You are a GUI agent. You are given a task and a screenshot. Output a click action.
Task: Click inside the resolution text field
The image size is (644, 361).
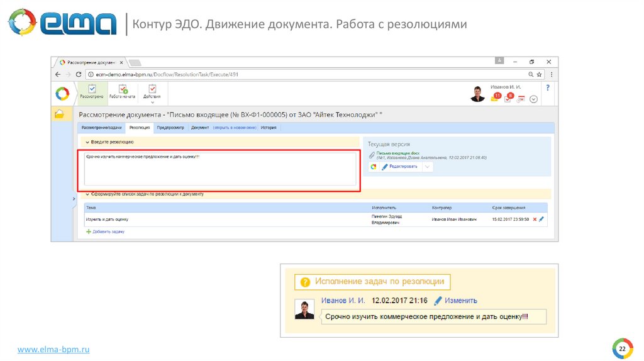(218, 171)
